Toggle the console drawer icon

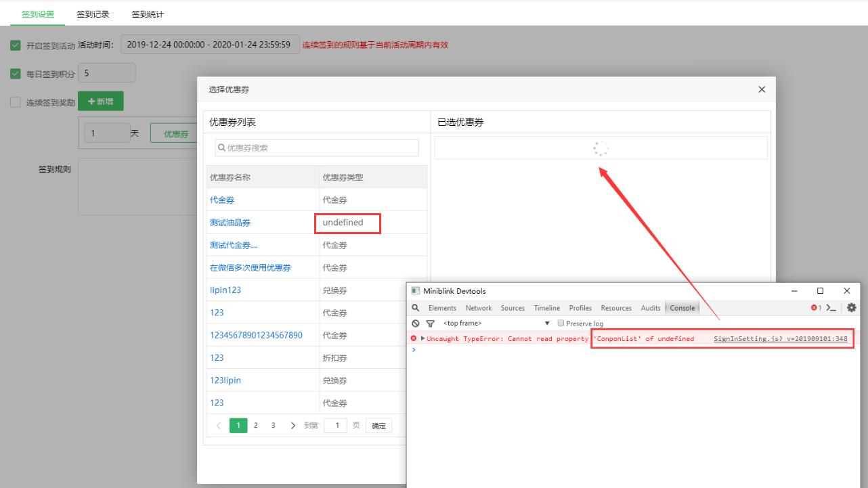[831, 308]
